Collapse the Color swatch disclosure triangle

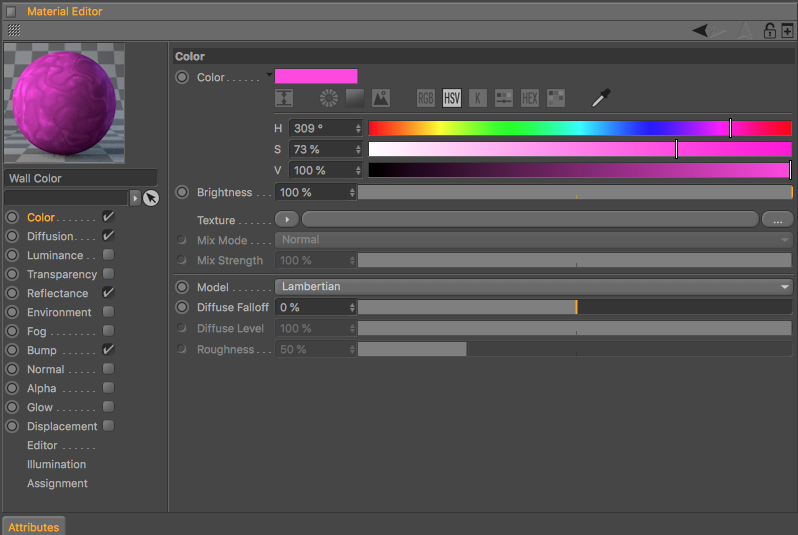click(269, 75)
